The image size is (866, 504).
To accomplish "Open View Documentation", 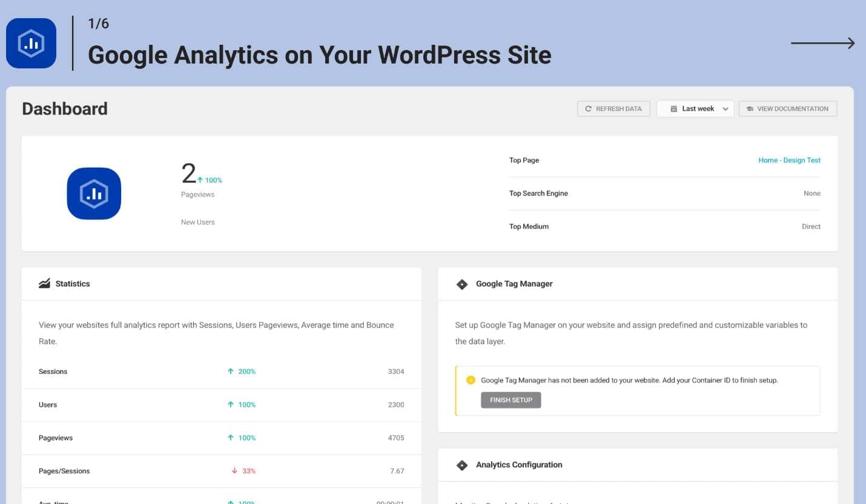I will 787,109.
